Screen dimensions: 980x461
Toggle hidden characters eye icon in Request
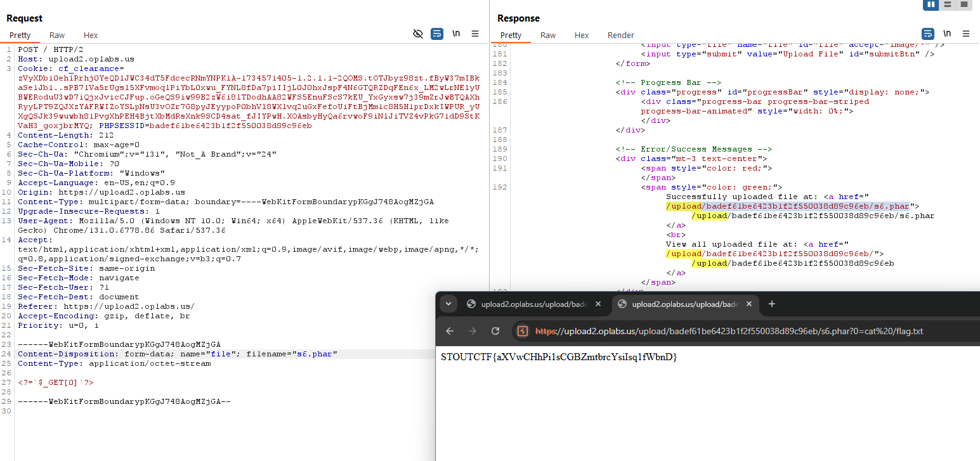click(418, 34)
